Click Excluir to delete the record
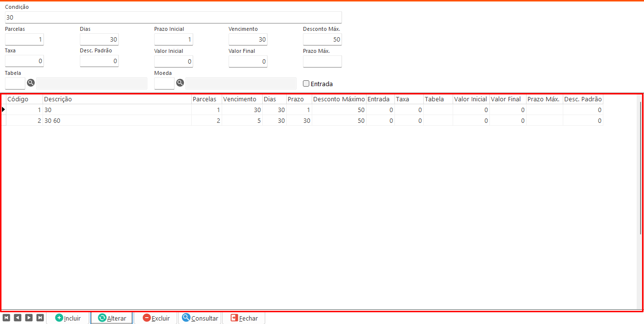 [156, 318]
